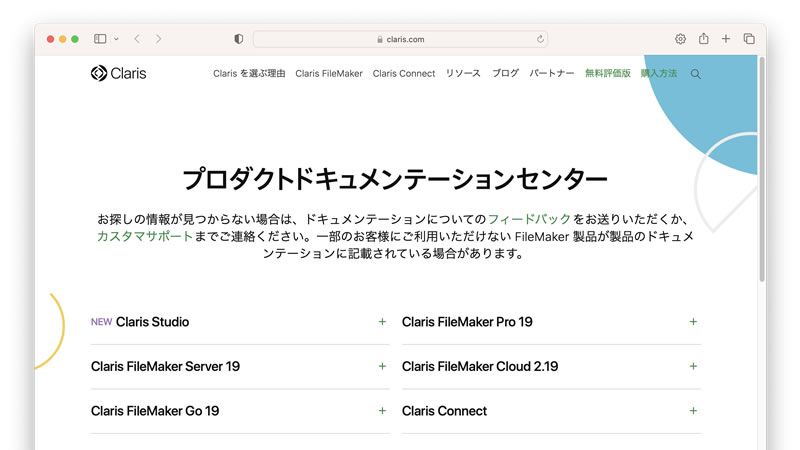This screenshot has width=800, height=450.
Task: Click the green full-screen window button
Action: [x=74, y=39]
